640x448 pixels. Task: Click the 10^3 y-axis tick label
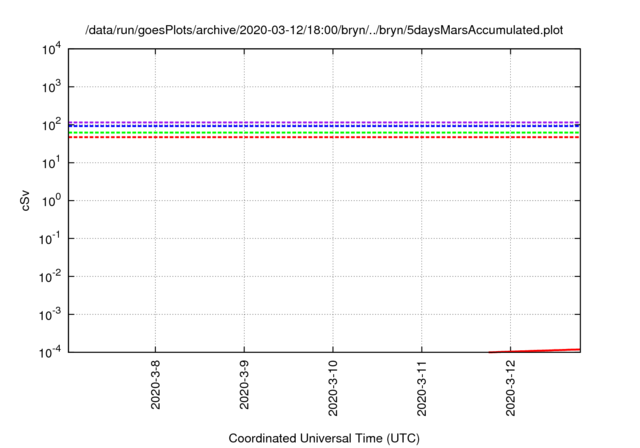point(51,86)
